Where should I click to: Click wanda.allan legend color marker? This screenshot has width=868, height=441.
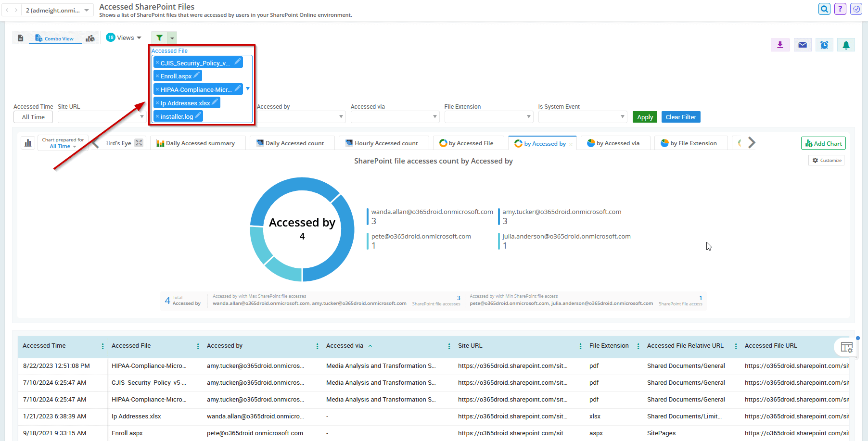(368, 216)
